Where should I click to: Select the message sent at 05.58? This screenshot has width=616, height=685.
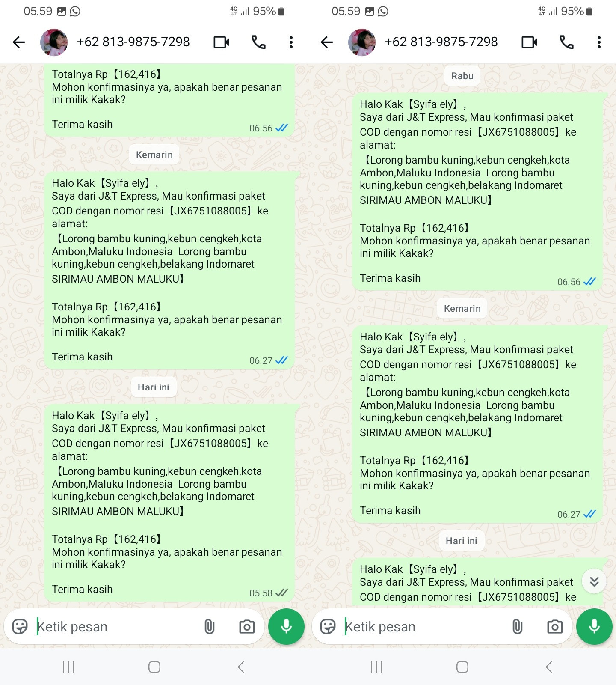coord(169,503)
